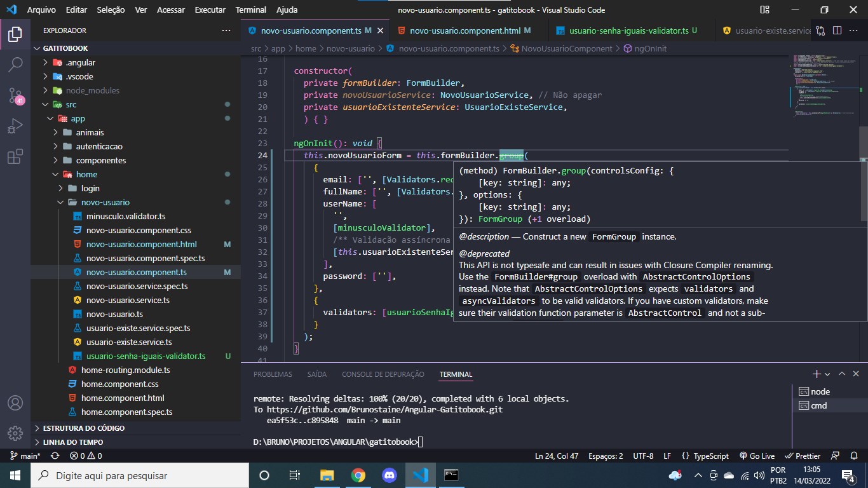Viewport: 868px width, 488px height.
Task: Switch to CONSOLE DE DEPURAÇÃO tab
Action: click(383, 374)
